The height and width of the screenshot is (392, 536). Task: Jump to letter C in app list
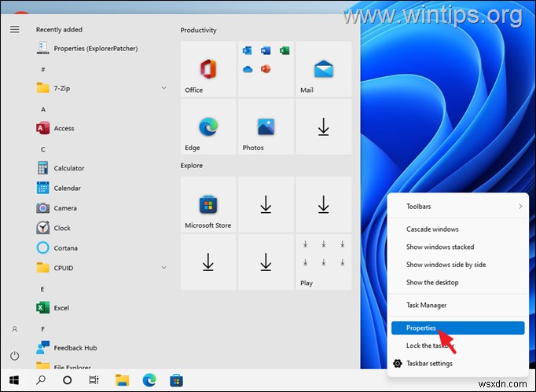coord(42,149)
